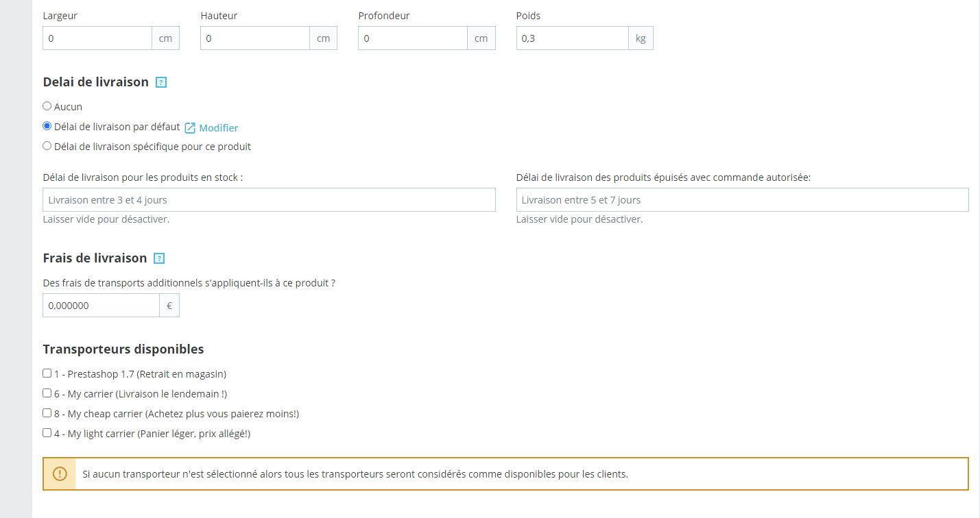Screen dimensions: 980x518
Task: Focus the Hauteur height input field
Action: [255, 38]
